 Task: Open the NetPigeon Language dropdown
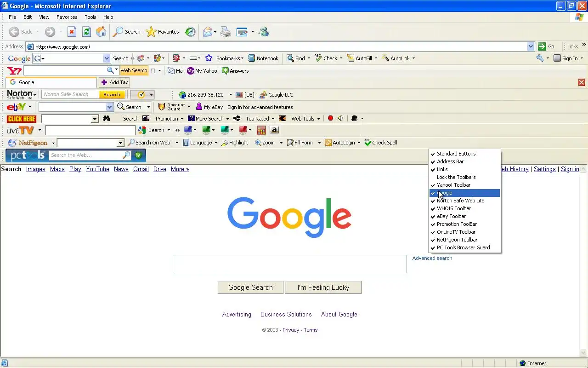click(x=216, y=143)
